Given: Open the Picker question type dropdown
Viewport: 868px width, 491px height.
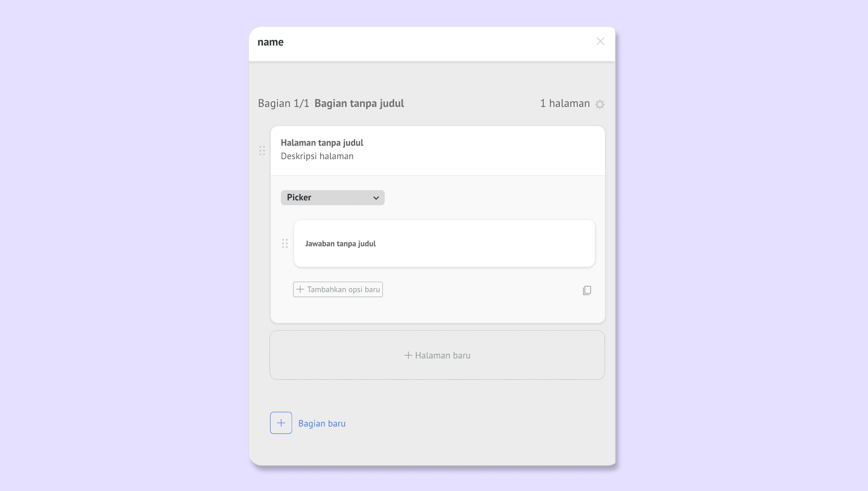Looking at the screenshot, I should [332, 198].
